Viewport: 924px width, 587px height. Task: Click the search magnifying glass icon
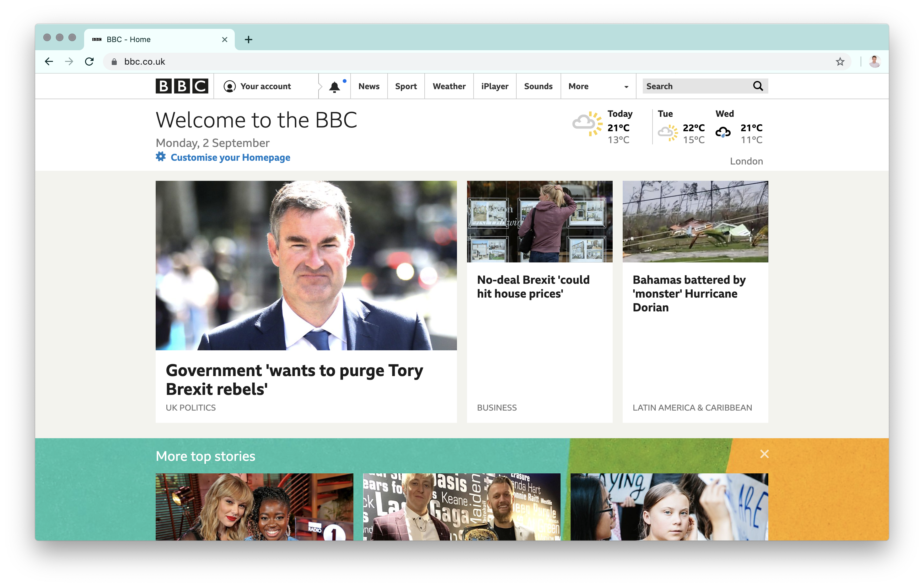pyautogui.click(x=758, y=86)
